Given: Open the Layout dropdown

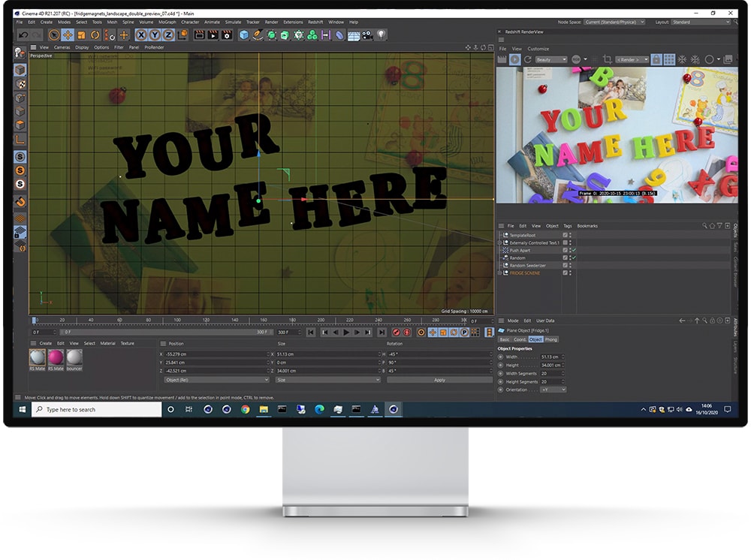Looking at the screenshot, I should (701, 22).
